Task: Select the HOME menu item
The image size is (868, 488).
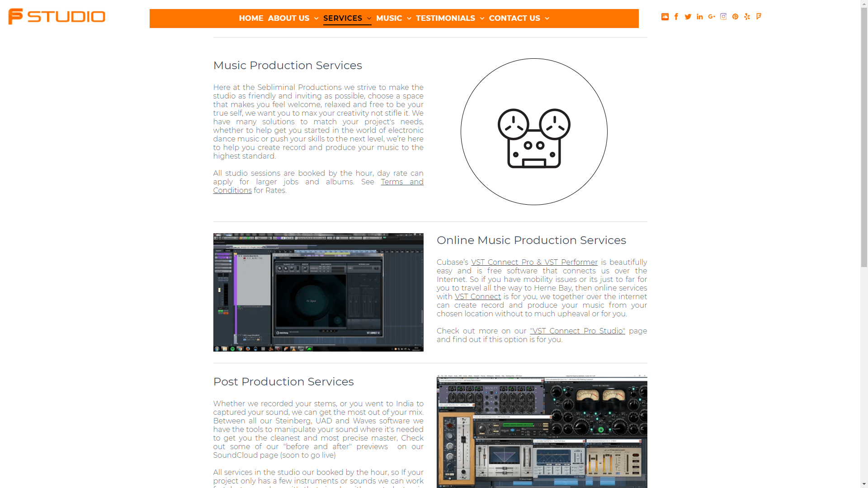Action: (251, 18)
